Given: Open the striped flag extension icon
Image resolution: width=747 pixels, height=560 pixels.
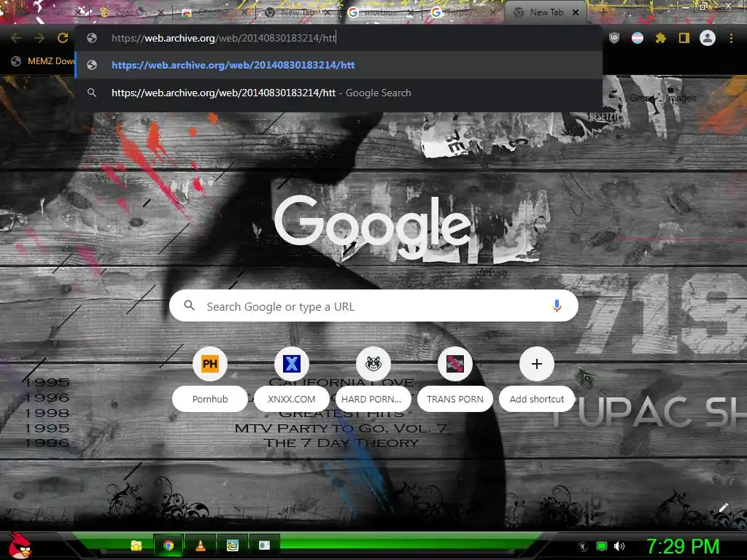Looking at the screenshot, I should (x=638, y=38).
